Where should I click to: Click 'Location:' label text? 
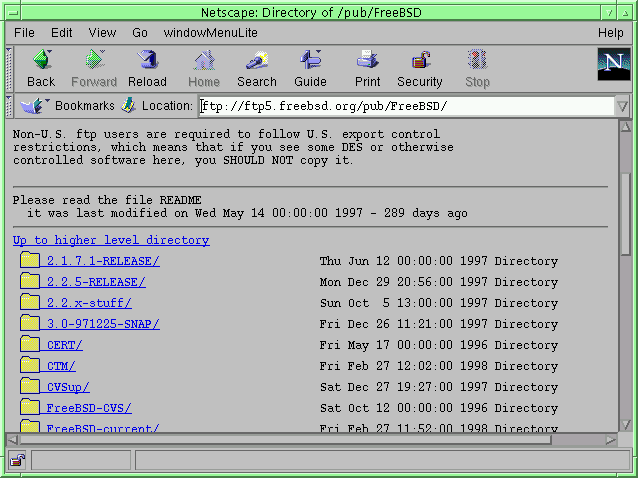click(167, 106)
